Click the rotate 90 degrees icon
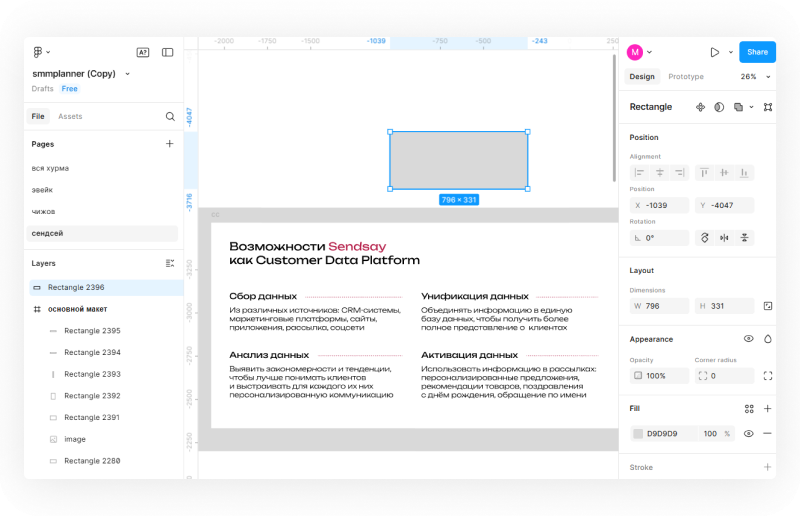The width and height of the screenshot is (800, 516). click(x=705, y=238)
